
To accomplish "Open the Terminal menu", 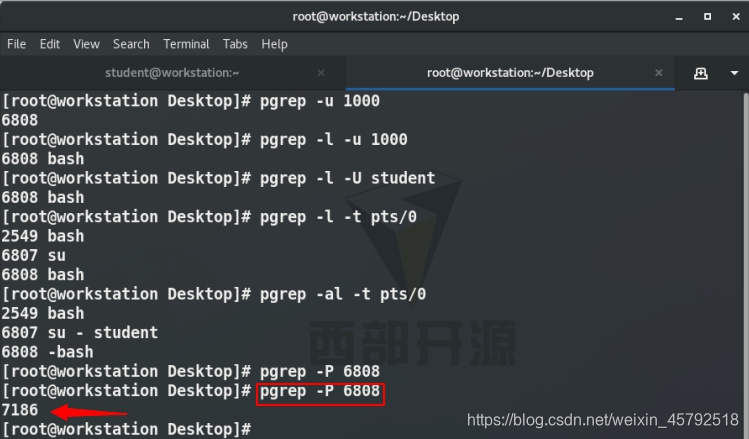I will 186,44.
